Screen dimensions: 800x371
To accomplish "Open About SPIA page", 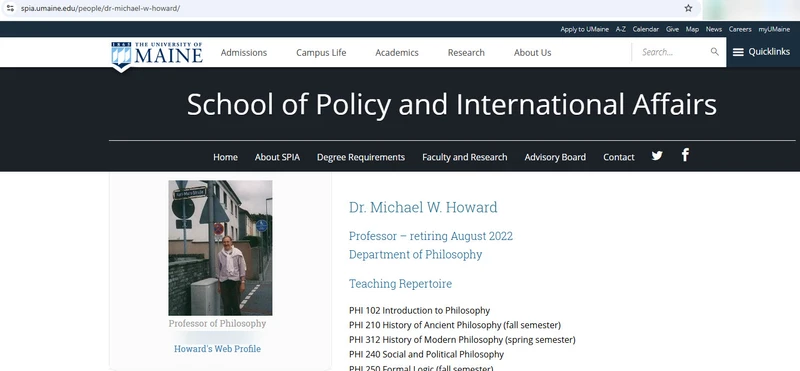I will point(277,157).
